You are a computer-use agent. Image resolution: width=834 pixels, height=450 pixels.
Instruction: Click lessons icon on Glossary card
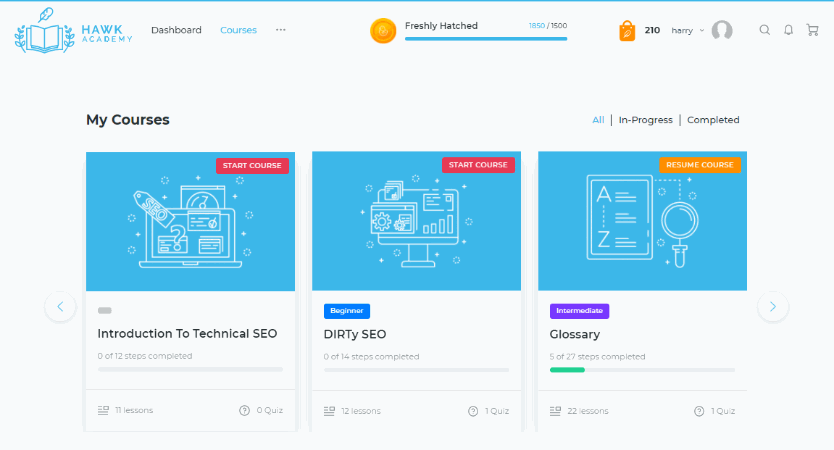[x=555, y=411]
